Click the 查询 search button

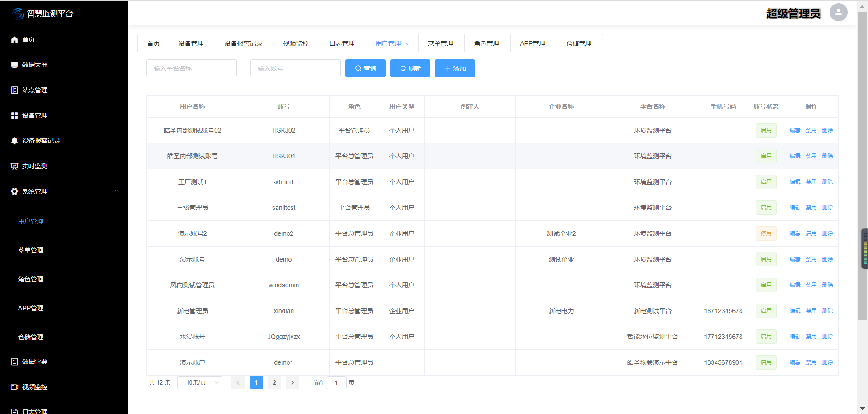click(365, 68)
